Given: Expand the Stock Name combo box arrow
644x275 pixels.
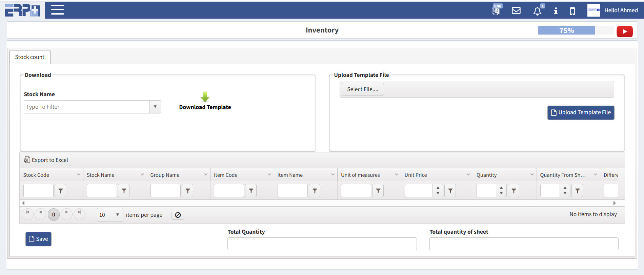Looking at the screenshot, I should [x=155, y=107].
